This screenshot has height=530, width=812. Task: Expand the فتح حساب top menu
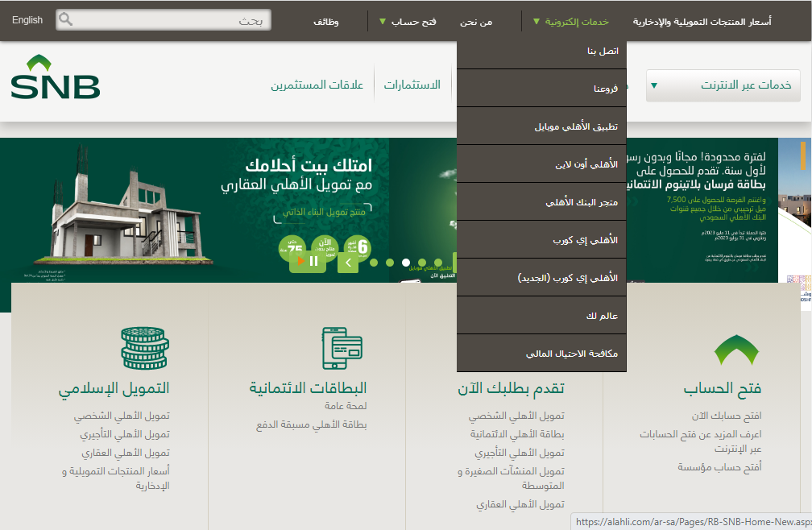coord(408,22)
